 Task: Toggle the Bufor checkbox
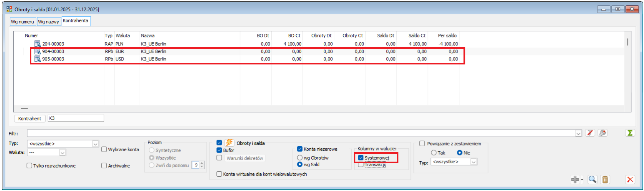219,150
